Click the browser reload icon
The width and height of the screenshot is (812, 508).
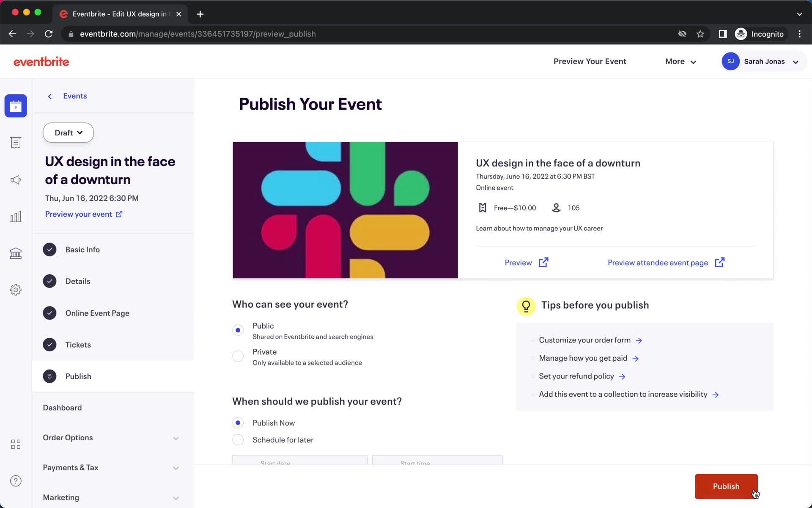pos(49,34)
